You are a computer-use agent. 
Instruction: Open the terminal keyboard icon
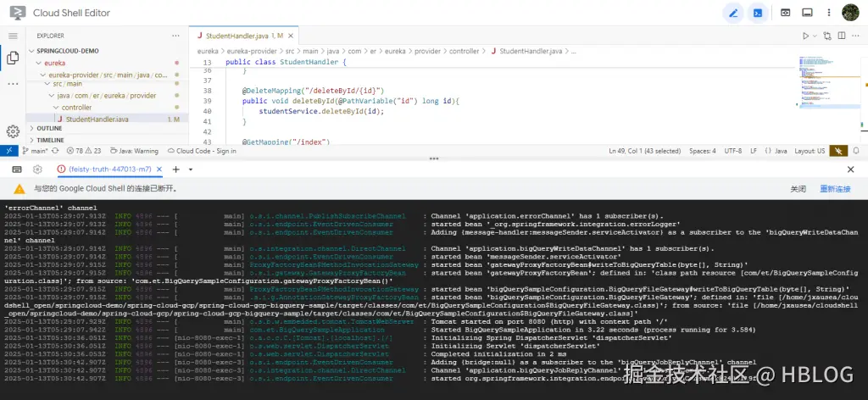[x=17, y=169]
